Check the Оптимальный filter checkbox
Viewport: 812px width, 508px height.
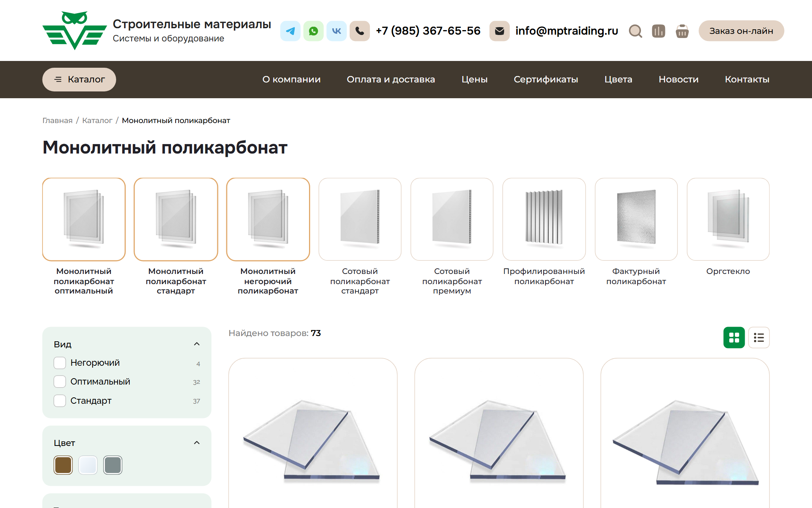(60, 382)
